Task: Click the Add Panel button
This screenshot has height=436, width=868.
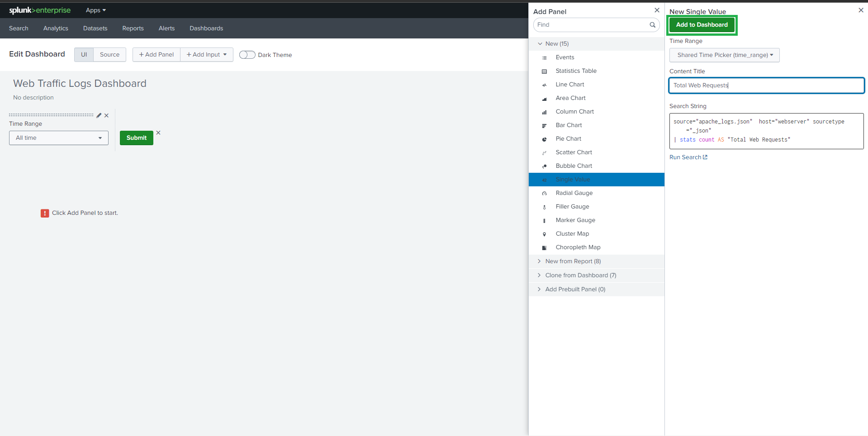Action: pos(157,55)
